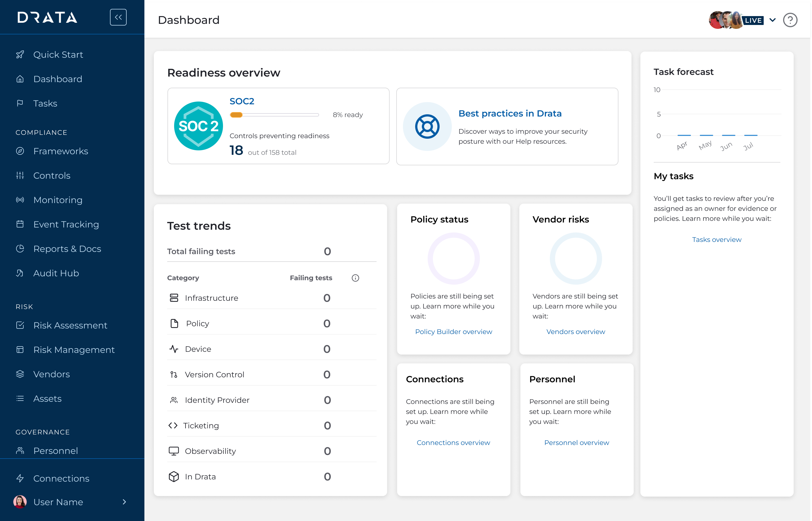Open Frameworks in the Compliance menu
The height and width of the screenshot is (521, 812).
(61, 151)
